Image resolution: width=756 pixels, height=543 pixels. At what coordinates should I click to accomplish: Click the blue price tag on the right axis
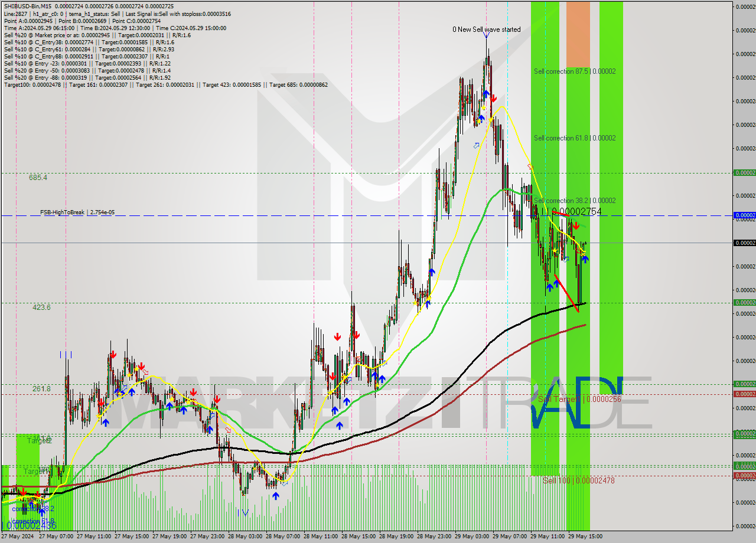[744, 215]
